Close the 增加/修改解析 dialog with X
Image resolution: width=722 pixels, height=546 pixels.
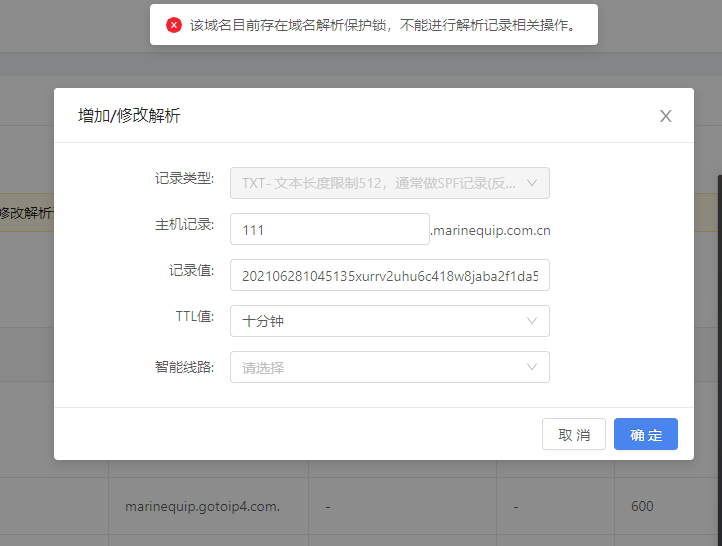pos(665,116)
